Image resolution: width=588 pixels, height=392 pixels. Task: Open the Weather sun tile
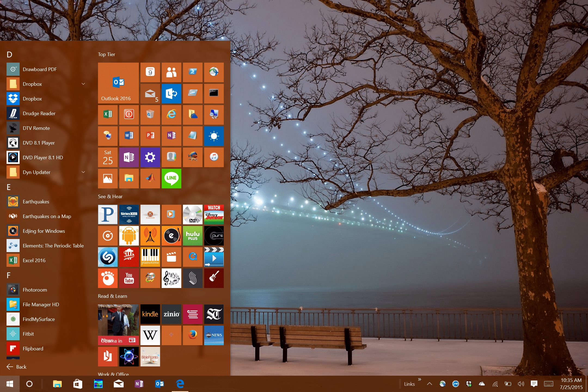tap(214, 136)
